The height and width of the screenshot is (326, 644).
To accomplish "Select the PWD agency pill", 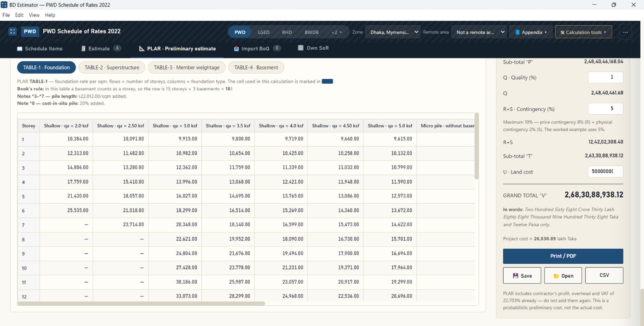I will coord(240,32).
